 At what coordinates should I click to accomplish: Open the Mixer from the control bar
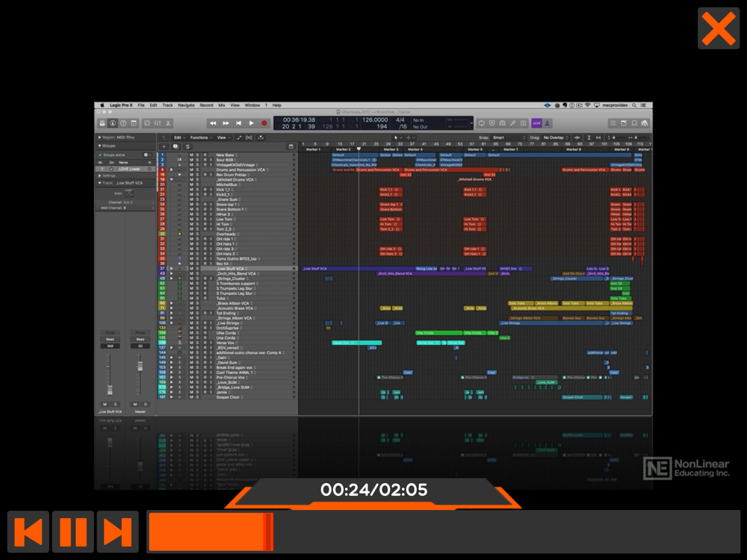click(157, 123)
